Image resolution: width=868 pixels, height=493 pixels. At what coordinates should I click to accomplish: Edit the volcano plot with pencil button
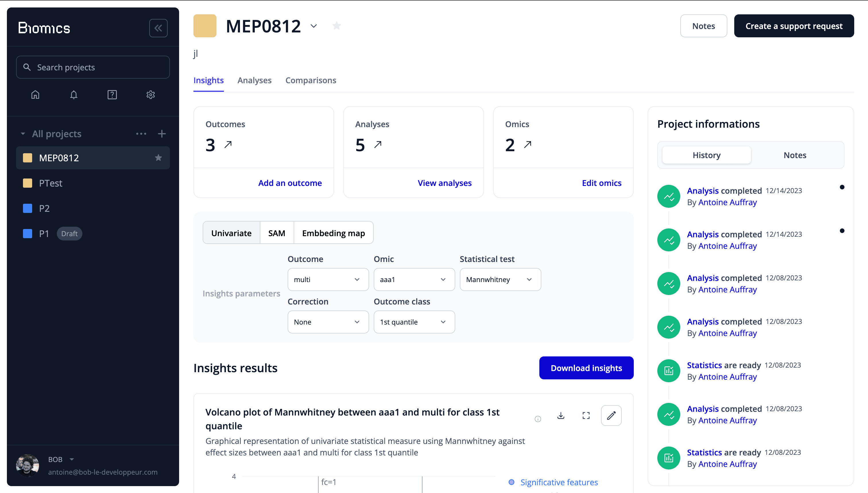click(x=611, y=416)
